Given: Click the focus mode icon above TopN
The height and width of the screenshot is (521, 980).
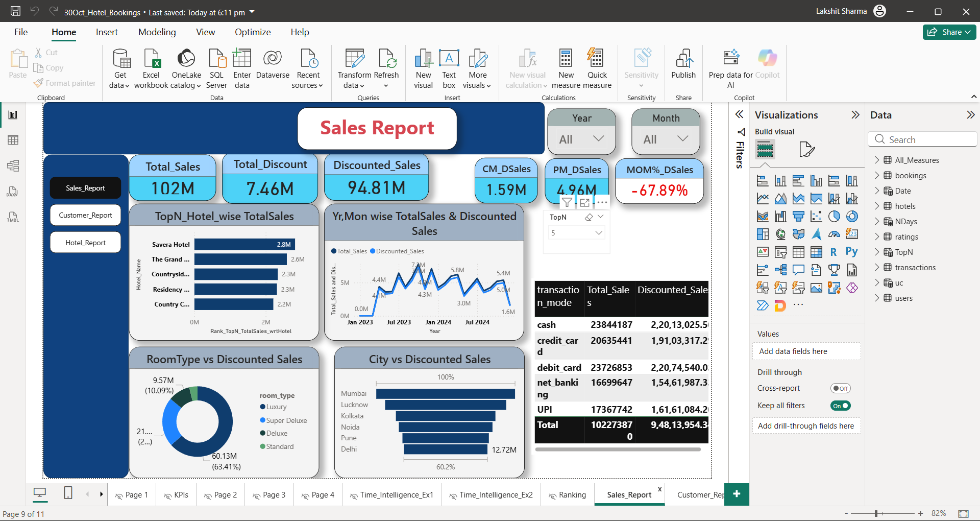Looking at the screenshot, I should [x=584, y=202].
